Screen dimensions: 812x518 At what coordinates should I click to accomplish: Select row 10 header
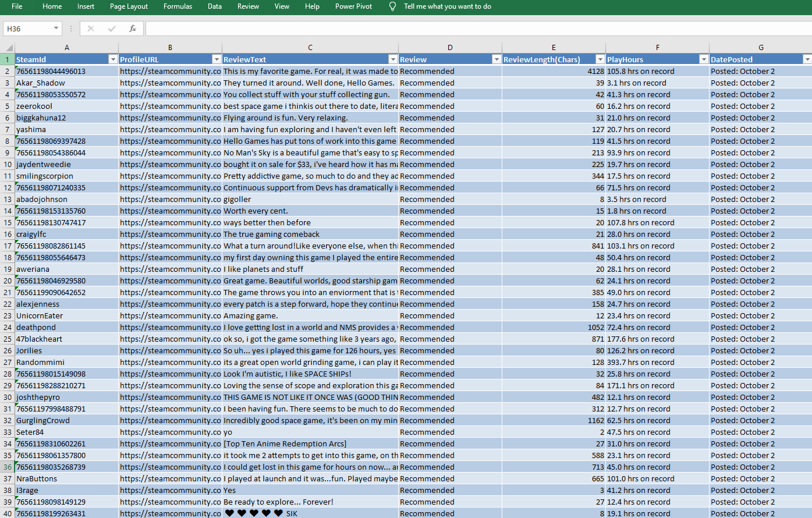click(x=8, y=164)
